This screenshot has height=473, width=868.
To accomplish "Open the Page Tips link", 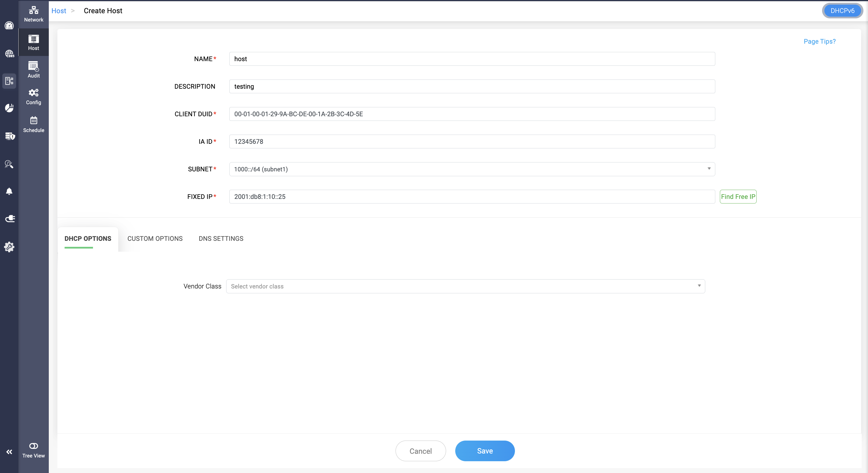I will tap(819, 41).
